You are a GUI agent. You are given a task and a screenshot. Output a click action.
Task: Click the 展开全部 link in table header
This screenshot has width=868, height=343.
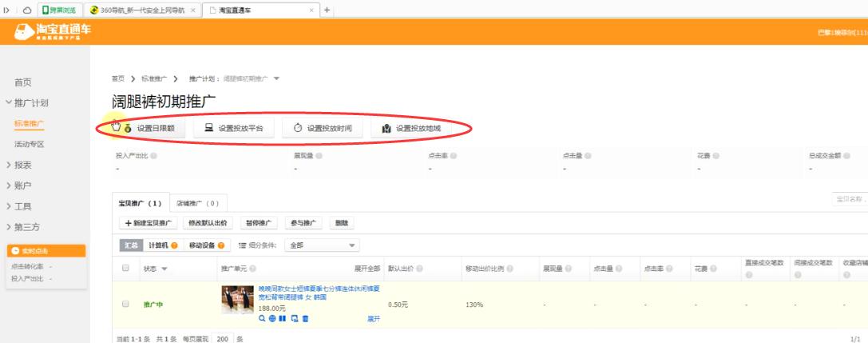coord(367,269)
